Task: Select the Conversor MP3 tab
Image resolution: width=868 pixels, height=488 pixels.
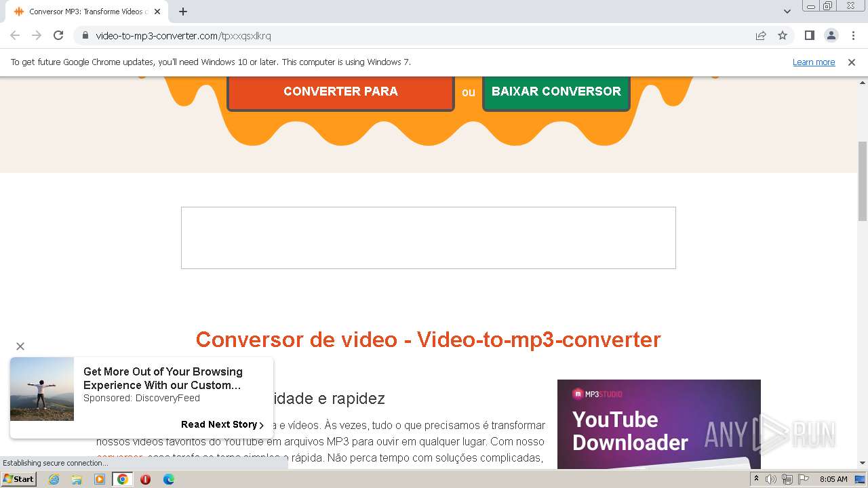Action: (87, 12)
